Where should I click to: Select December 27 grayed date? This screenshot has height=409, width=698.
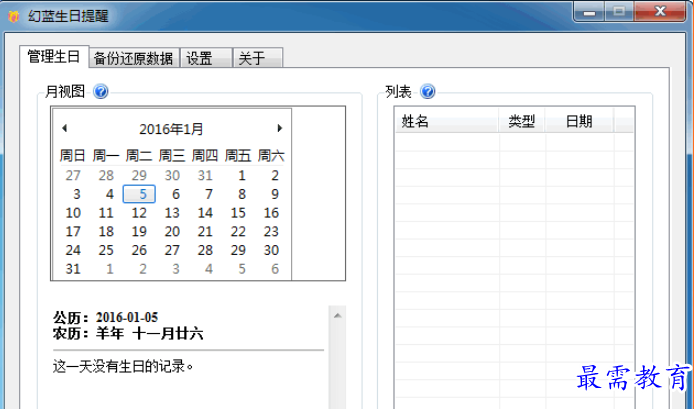pyautogui.click(x=73, y=175)
